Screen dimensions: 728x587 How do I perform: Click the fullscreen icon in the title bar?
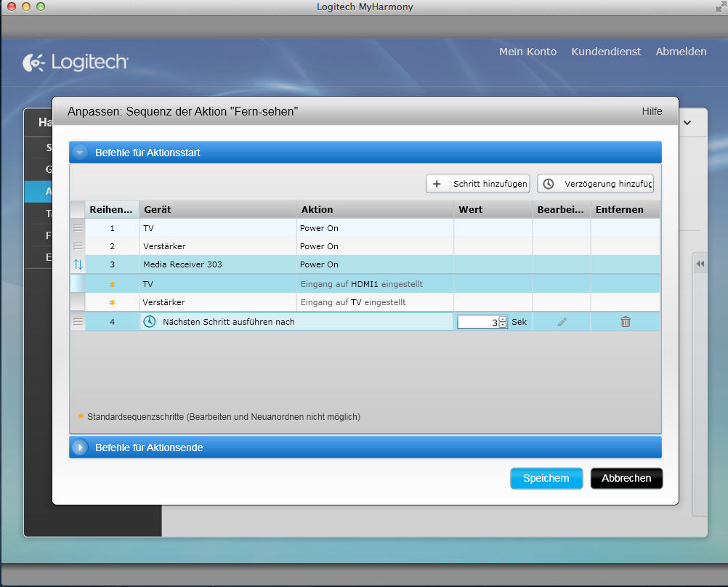[x=720, y=7]
